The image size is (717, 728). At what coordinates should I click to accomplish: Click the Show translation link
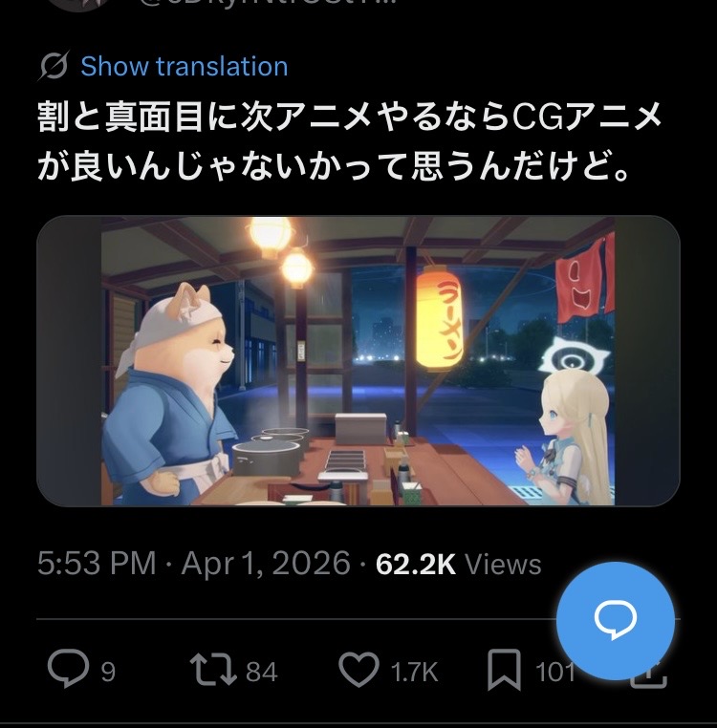click(185, 66)
